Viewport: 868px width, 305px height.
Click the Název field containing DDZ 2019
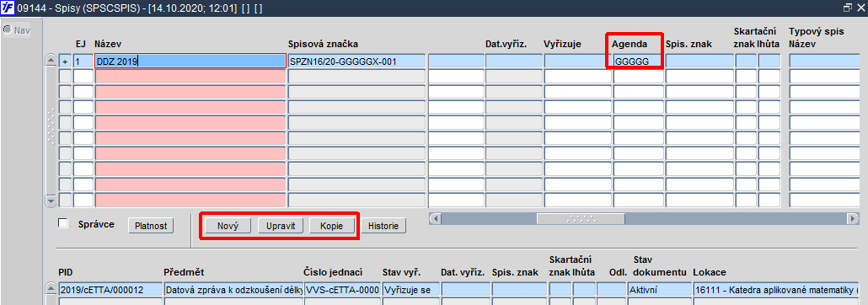(190, 62)
